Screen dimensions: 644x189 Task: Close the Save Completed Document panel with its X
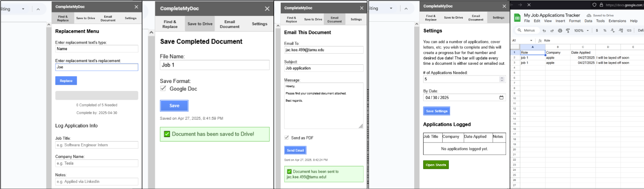pyautogui.click(x=267, y=8)
